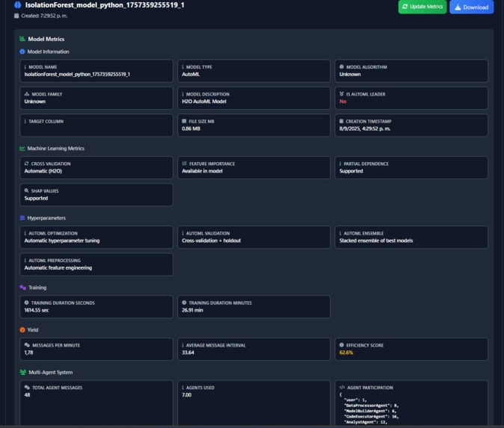The width and height of the screenshot is (504, 428).
Task: Click 'Supported' under SHAP Values
Action: (36, 198)
